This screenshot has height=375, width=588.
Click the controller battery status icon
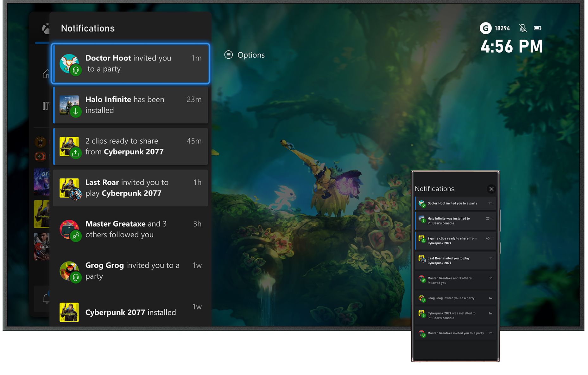[538, 28]
